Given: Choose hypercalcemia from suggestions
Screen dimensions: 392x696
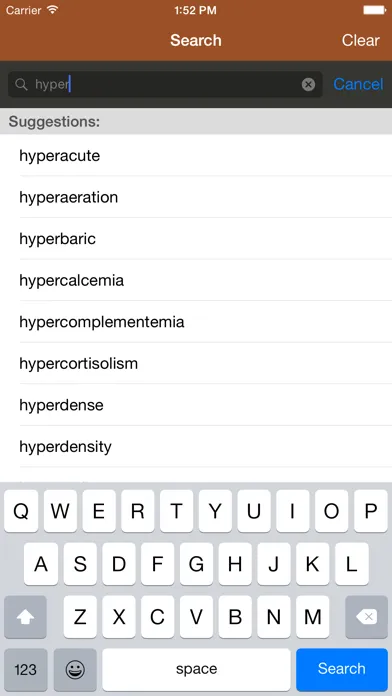Looking at the screenshot, I should tap(196, 280).
